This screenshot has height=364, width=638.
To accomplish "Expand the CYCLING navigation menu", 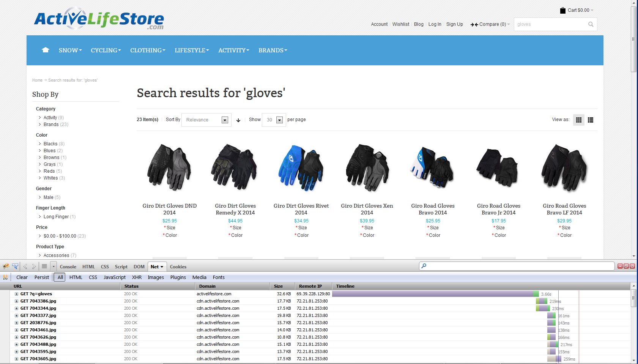I will point(106,50).
